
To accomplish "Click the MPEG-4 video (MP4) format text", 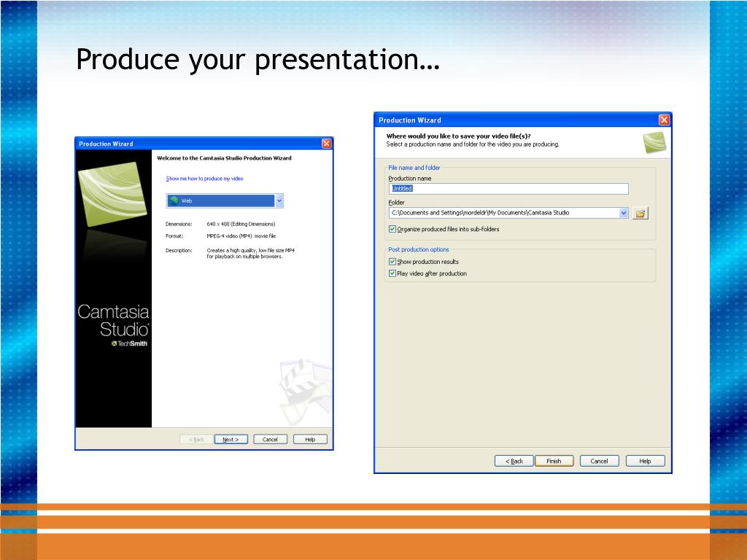I will [x=241, y=236].
